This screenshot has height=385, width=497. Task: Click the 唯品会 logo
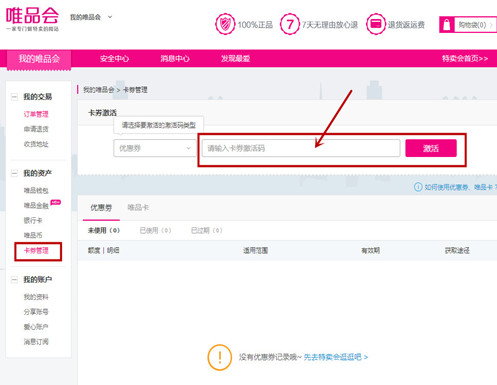click(x=32, y=19)
